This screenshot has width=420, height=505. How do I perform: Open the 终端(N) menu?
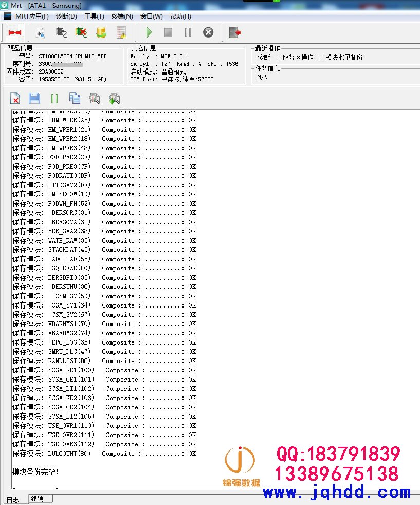click(x=122, y=16)
